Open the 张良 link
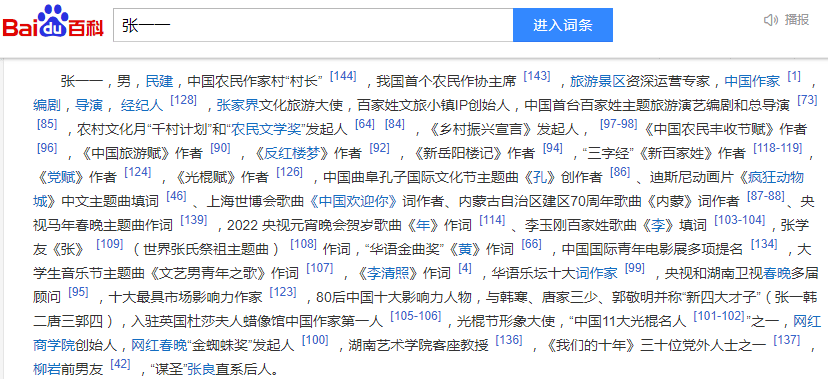 (202, 369)
